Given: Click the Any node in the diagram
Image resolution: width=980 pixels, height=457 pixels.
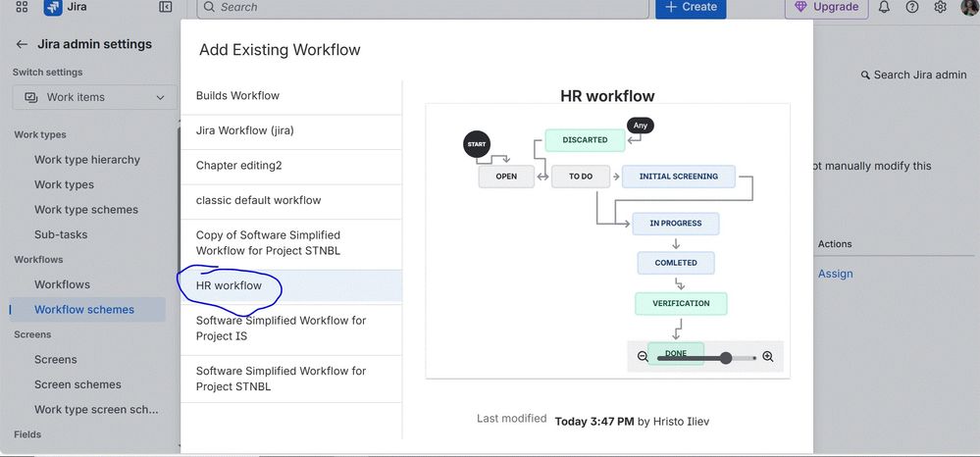Looking at the screenshot, I should click(x=640, y=125).
